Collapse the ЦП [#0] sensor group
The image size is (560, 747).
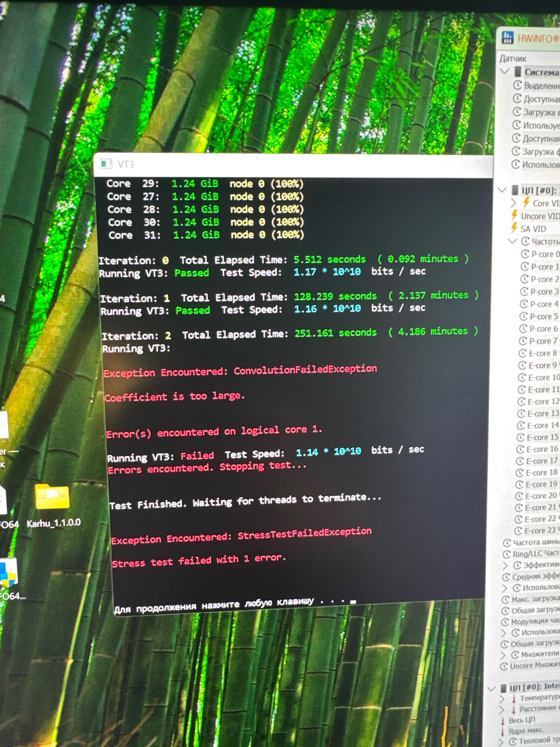(x=502, y=190)
